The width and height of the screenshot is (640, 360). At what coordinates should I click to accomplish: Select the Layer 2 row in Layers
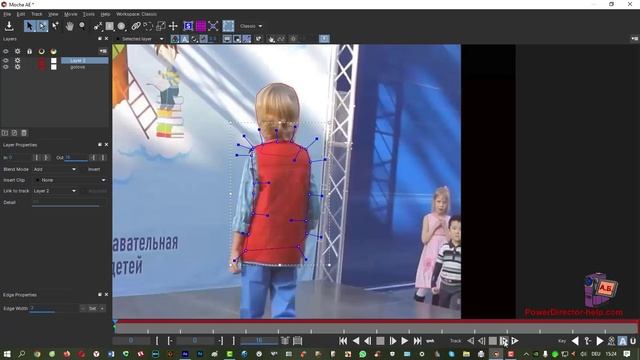click(84, 60)
